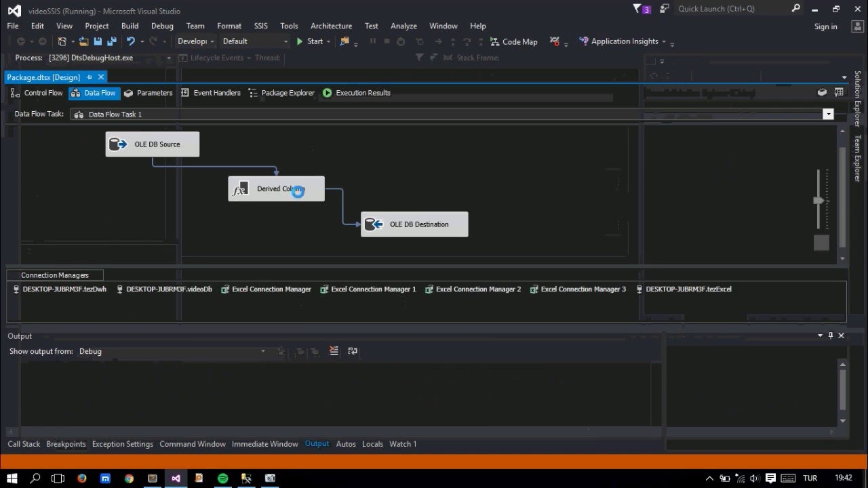Open the Team Explorer side panel
The height and width of the screenshot is (488, 868).
tap(858, 159)
